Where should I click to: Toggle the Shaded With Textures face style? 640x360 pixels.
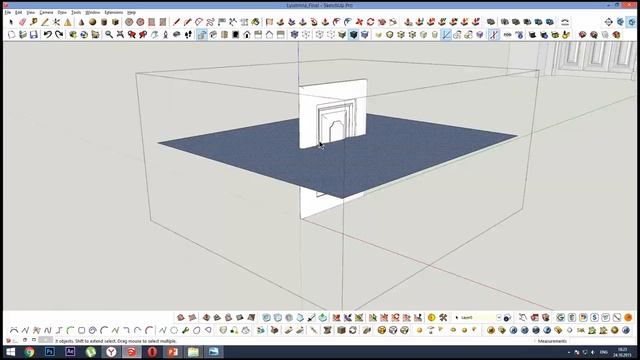353,35
